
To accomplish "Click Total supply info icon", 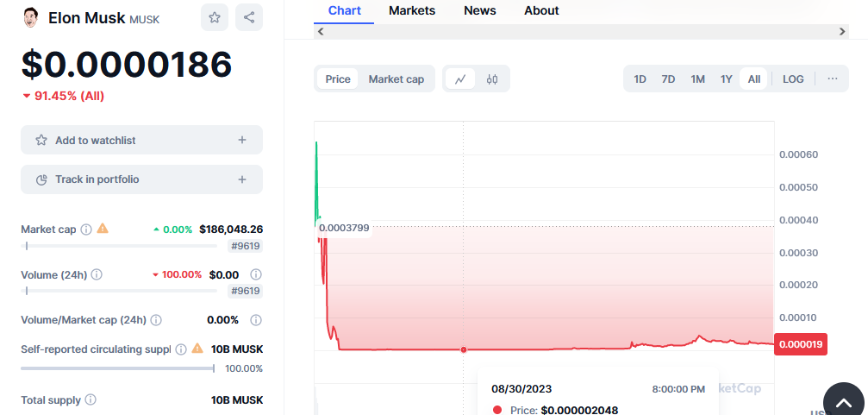I will [91, 399].
